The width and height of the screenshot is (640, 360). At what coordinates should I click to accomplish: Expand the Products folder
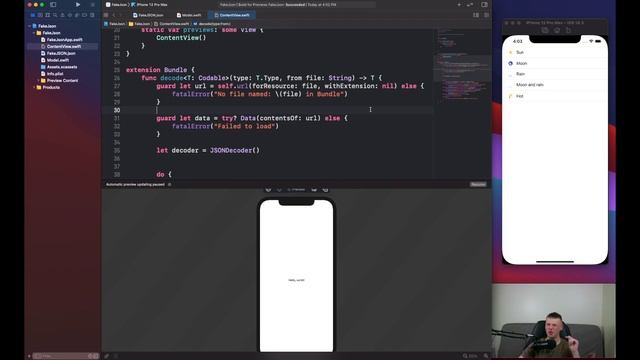[34, 87]
